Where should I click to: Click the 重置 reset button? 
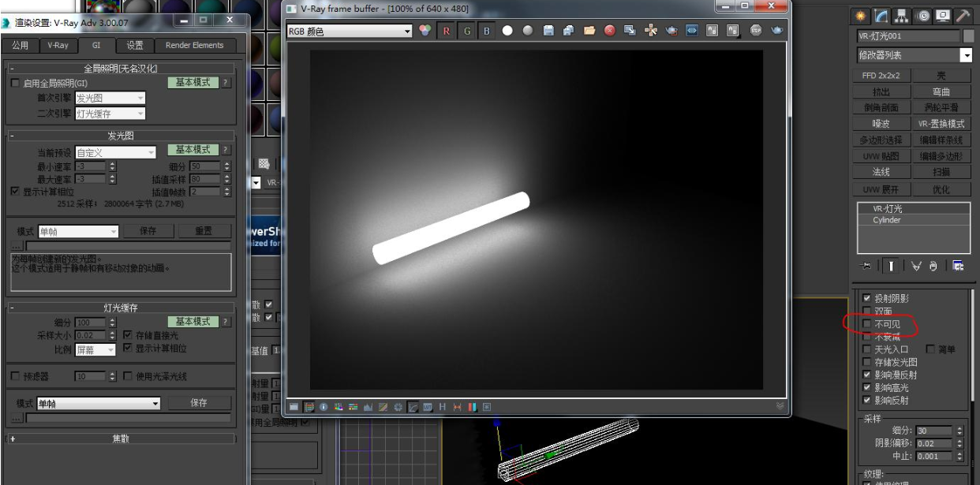(x=204, y=231)
